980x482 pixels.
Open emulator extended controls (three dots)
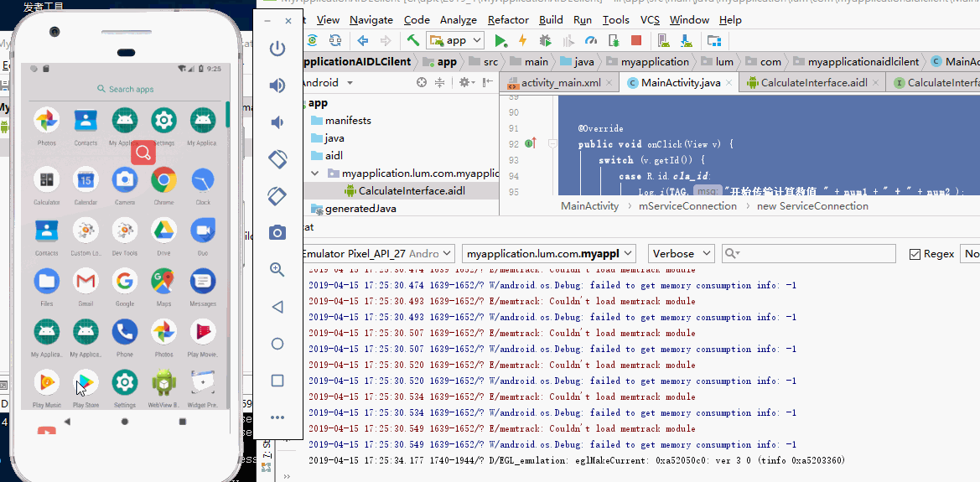coord(277,417)
